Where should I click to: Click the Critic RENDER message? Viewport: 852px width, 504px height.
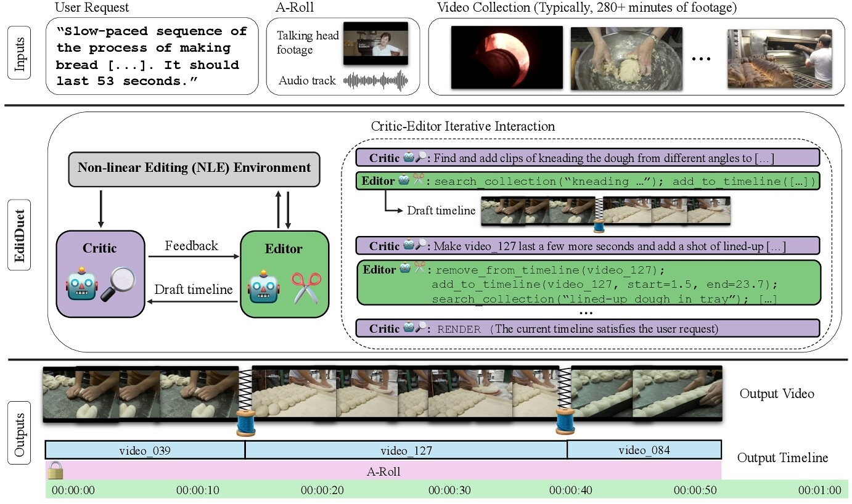588,328
